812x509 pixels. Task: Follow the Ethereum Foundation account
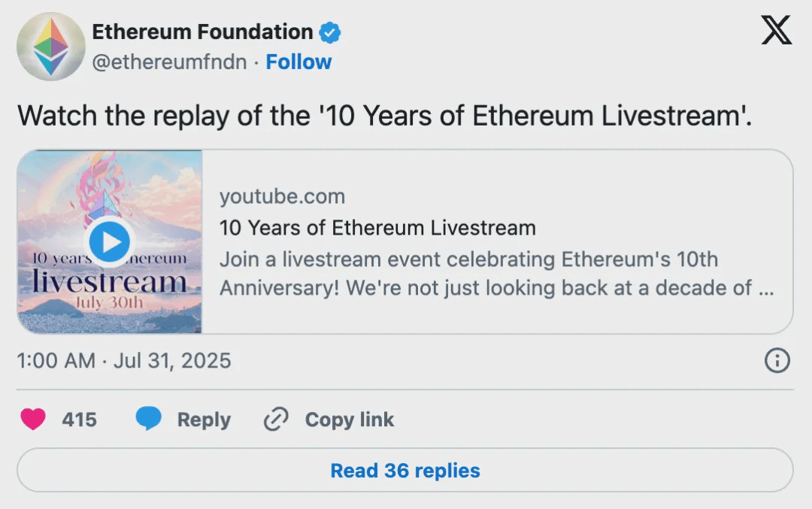coord(298,62)
